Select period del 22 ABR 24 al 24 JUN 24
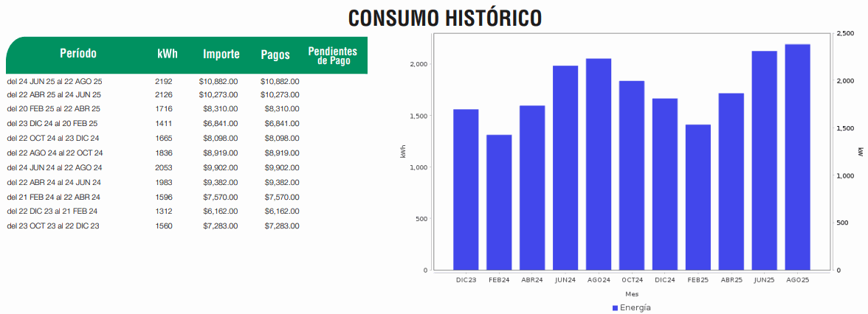Image resolution: width=868 pixels, height=314 pixels. click(55, 183)
